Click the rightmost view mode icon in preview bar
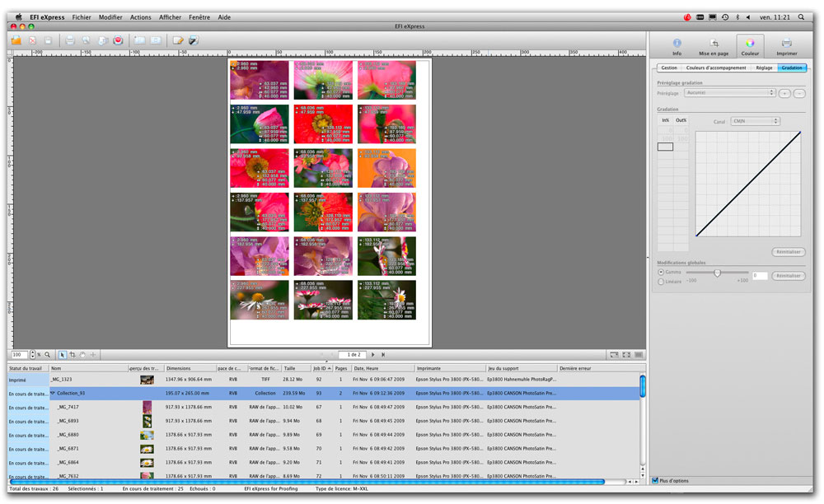This screenshot has width=824, height=504. click(x=639, y=355)
